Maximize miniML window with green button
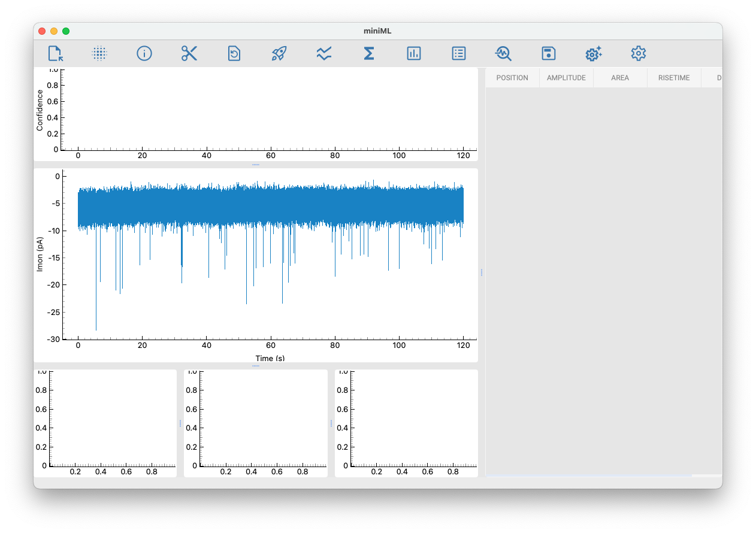Image resolution: width=756 pixels, height=533 pixels. pos(66,31)
